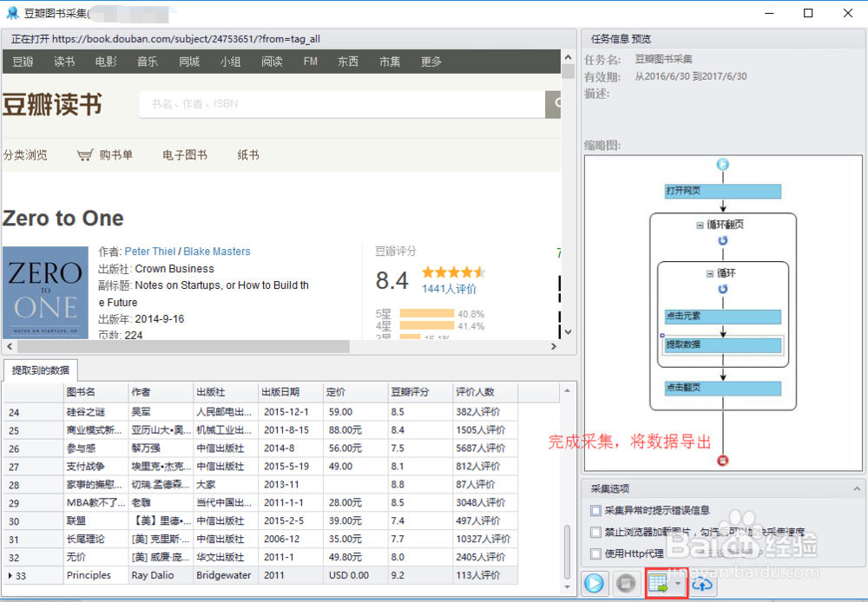Enable 使用Http代理 checkbox

tap(595, 553)
